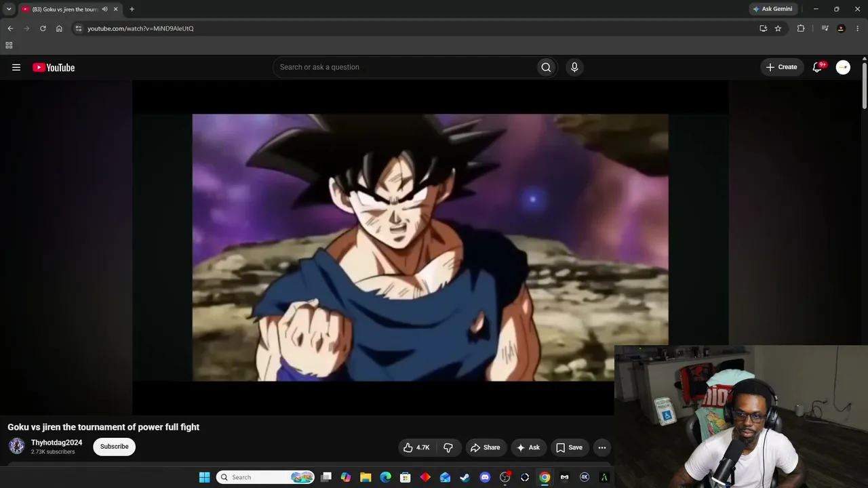Image resolution: width=868 pixels, height=488 pixels.
Task: Like the video with 4.7K likes
Action: point(416,447)
